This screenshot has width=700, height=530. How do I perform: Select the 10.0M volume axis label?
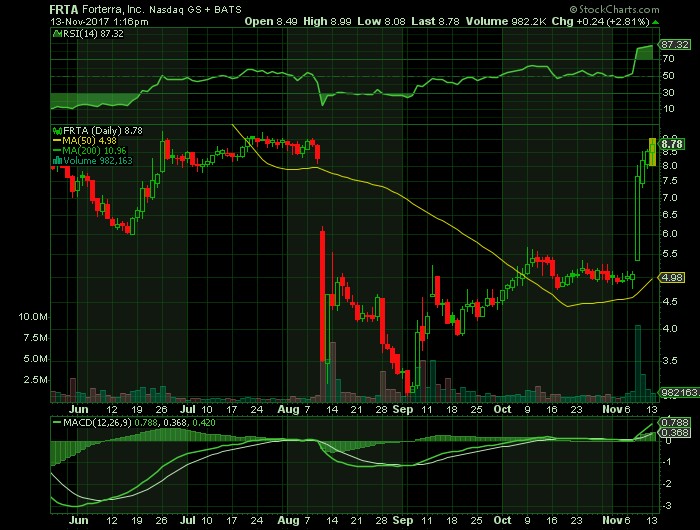point(33,317)
